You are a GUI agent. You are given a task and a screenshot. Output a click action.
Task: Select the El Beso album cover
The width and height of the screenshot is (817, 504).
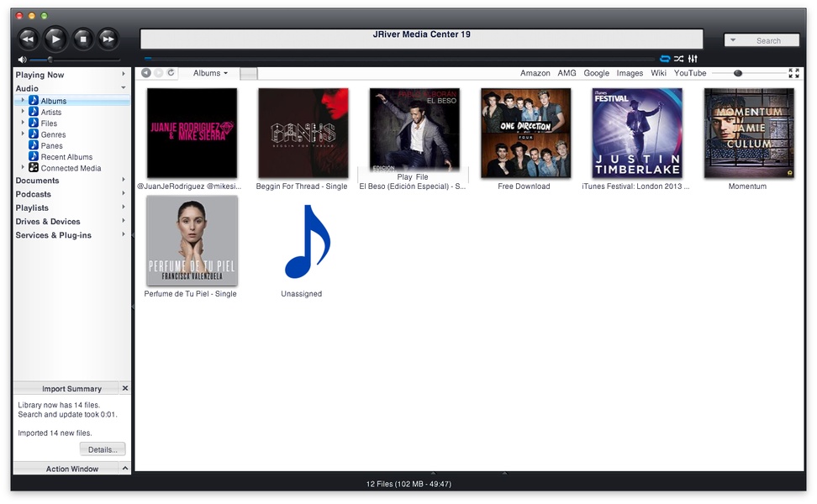[x=414, y=129]
